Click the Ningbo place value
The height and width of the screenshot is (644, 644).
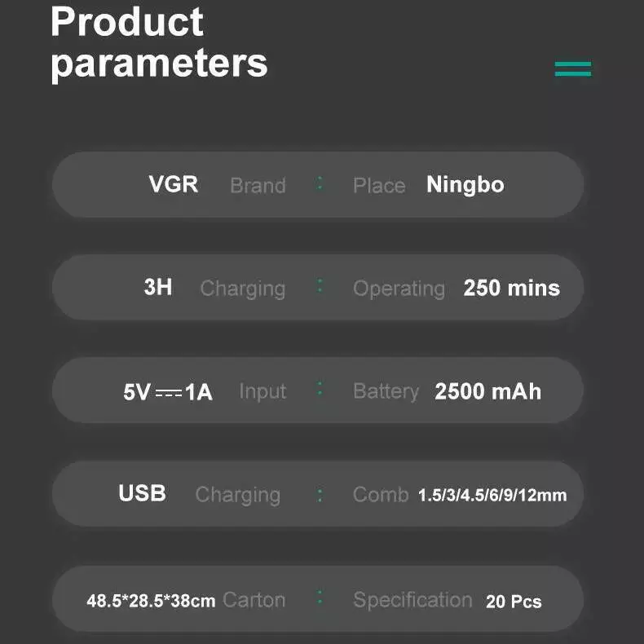tap(465, 185)
